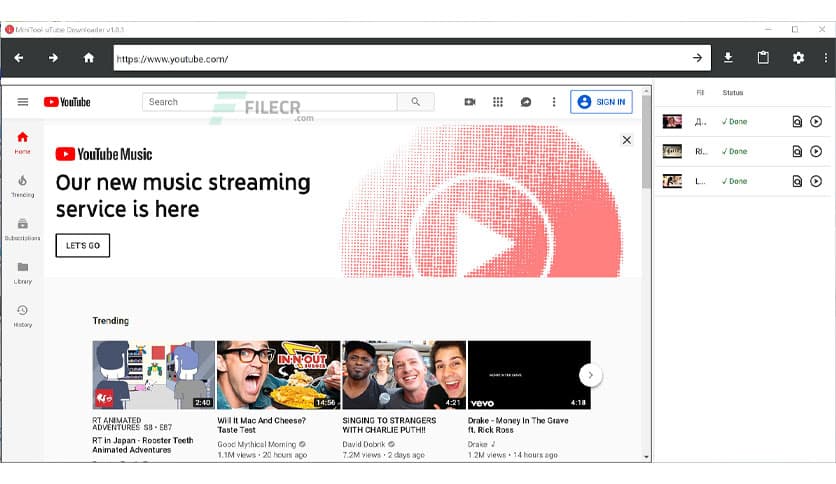836x484 pixels.
Task: Navigate to file for second download
Action: click(797, 152)
